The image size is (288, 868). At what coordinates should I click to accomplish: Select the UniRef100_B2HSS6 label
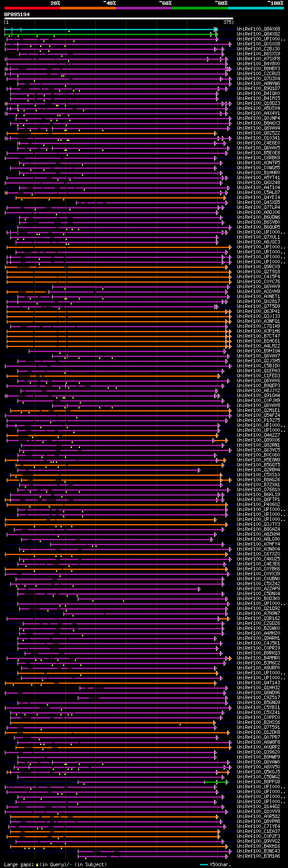point(258,723)
